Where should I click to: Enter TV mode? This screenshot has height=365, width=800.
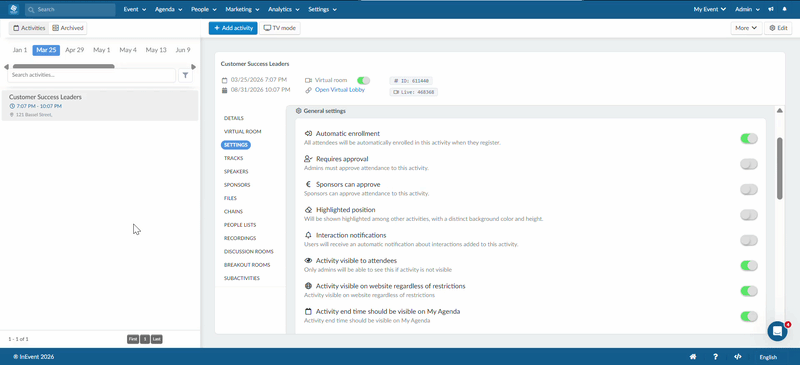point(280,28)
